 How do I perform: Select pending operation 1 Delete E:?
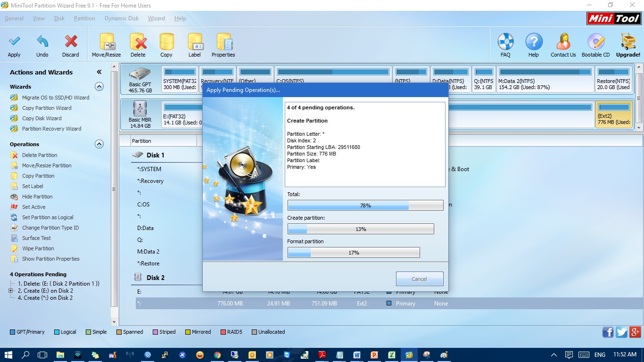click(58, 284)
